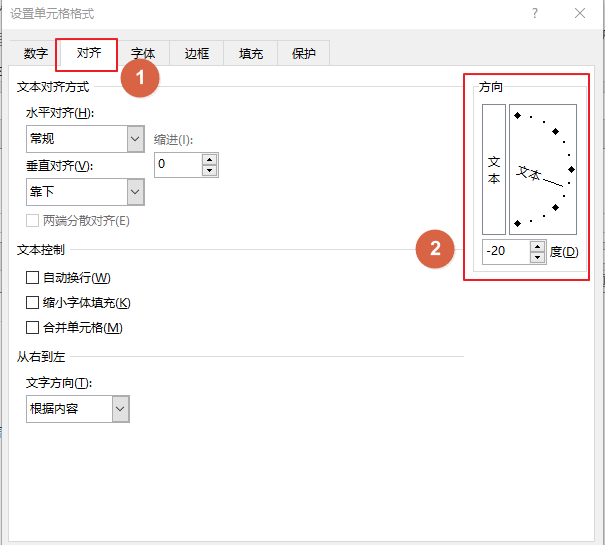Increase the 缩进 indent value
Screen dimensions: 605x545
coord(209,158)
